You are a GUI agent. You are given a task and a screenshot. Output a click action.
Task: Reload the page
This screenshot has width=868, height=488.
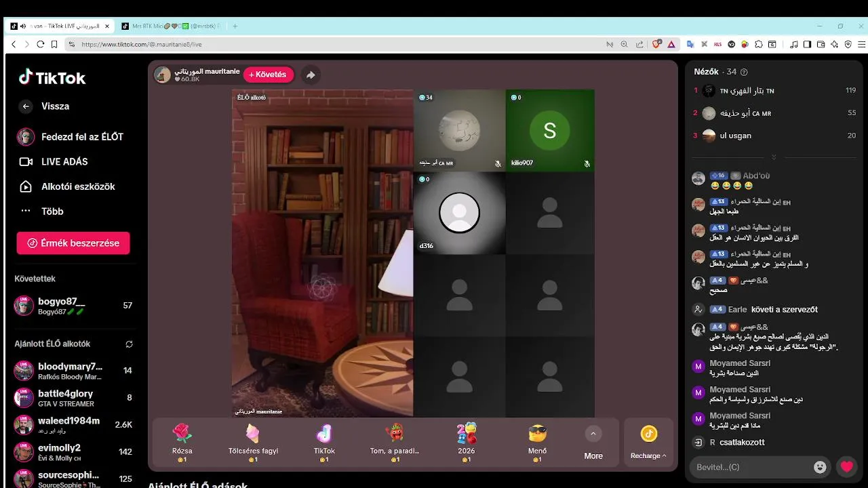pyautogui.click(x=40, y=44)
